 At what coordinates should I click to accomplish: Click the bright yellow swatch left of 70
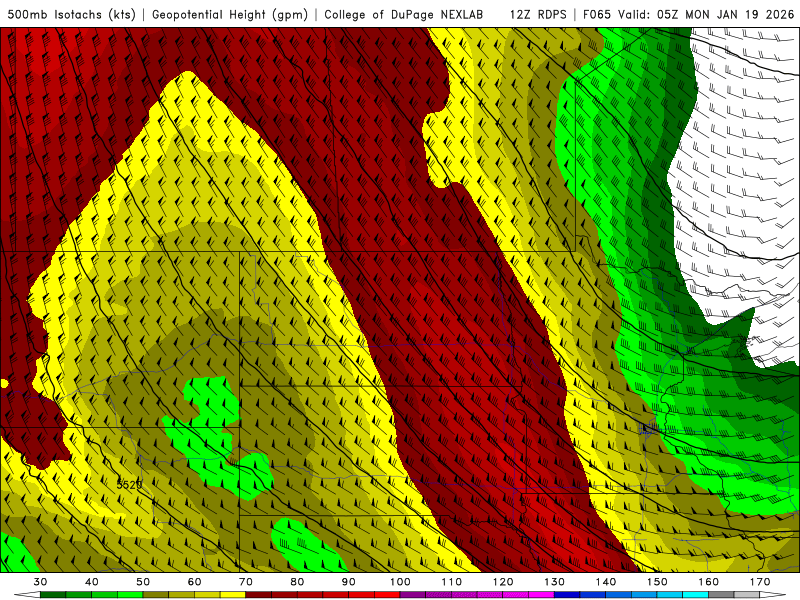pos(233,595)
